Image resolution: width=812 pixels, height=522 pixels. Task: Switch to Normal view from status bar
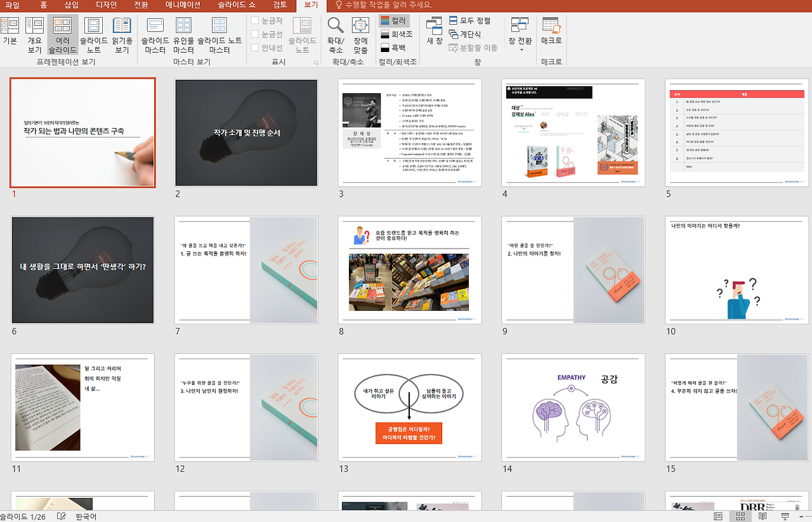718,516
